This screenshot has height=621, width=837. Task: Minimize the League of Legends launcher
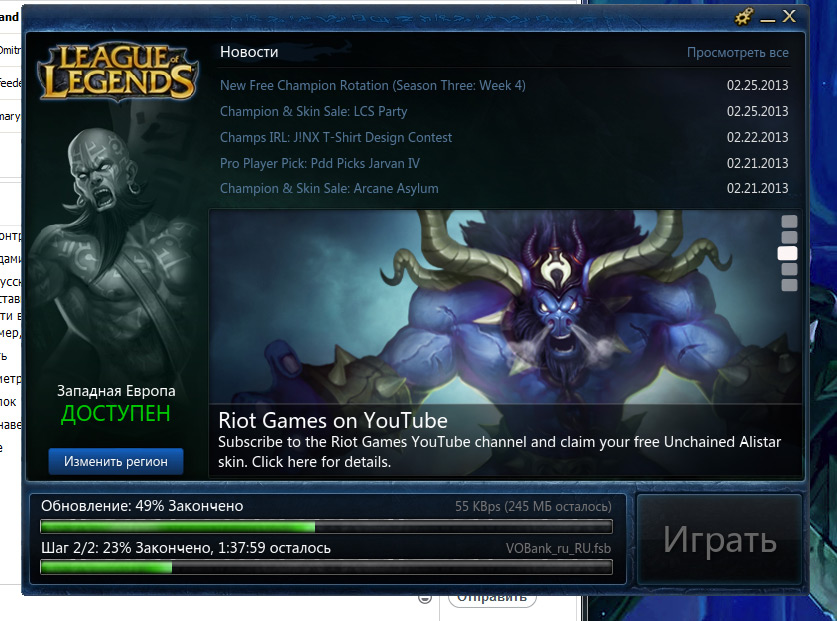[x=768, y=19]
